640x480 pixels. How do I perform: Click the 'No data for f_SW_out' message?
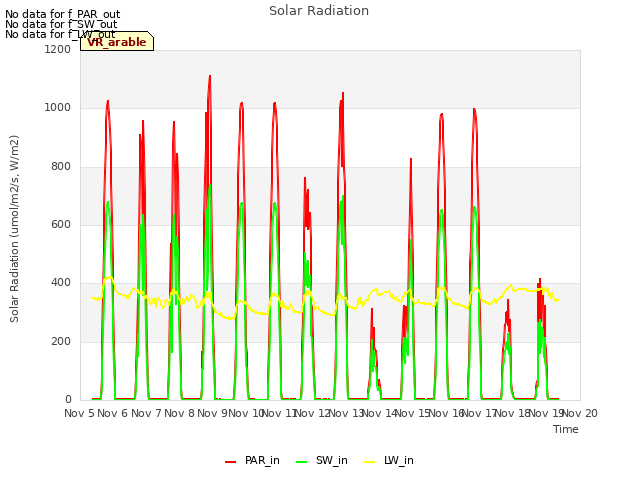pyautogui.click(x=61, y=24)
